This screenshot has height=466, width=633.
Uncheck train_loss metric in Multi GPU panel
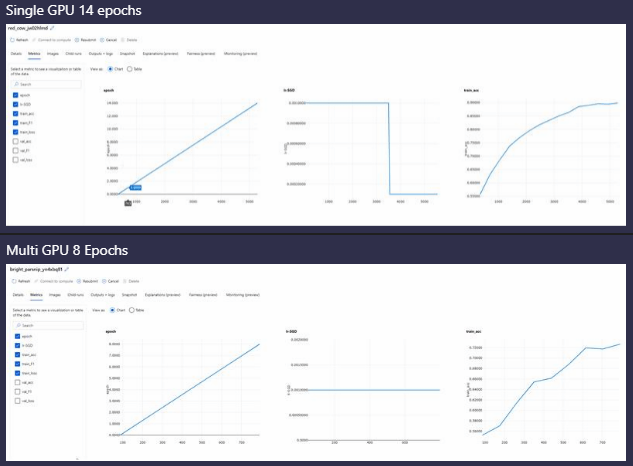(x=17, y=373)
